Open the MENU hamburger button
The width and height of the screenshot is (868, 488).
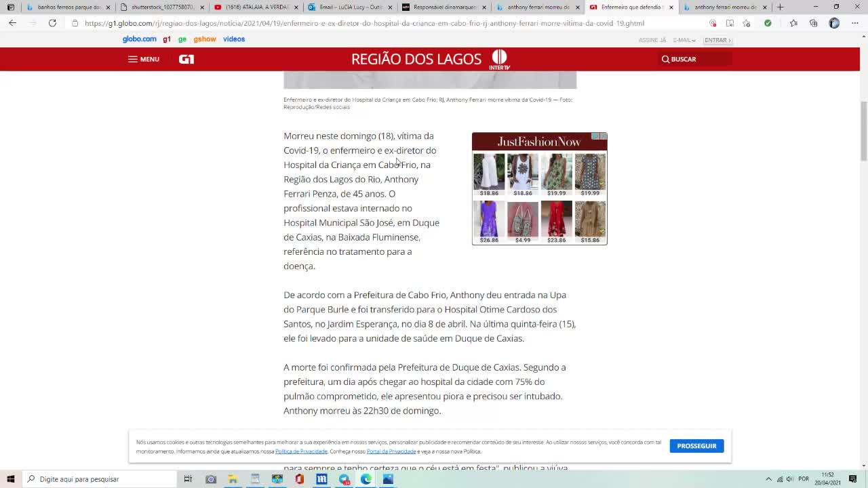click(143, 59)
